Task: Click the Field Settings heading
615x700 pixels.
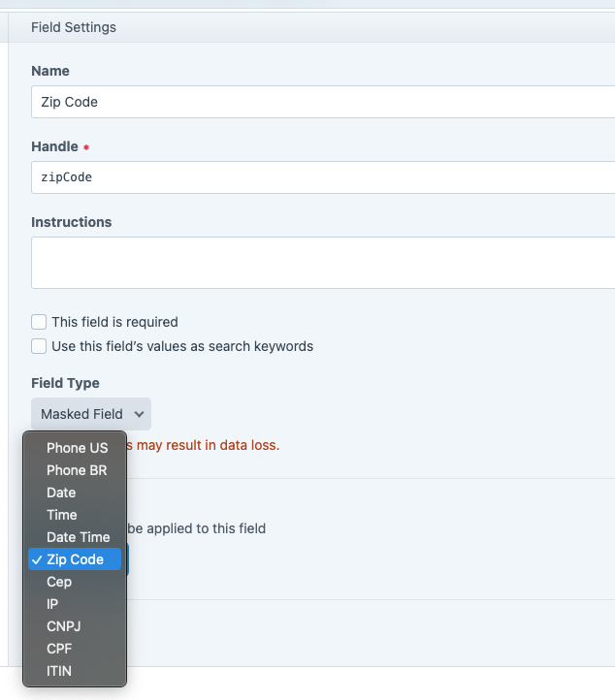Action: [x=74, y=27]
